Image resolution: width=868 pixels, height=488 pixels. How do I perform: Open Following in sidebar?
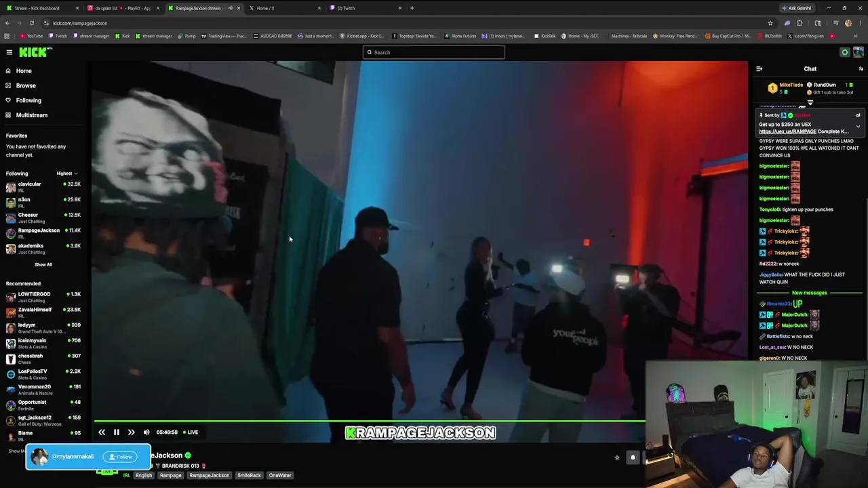point(28,100)
